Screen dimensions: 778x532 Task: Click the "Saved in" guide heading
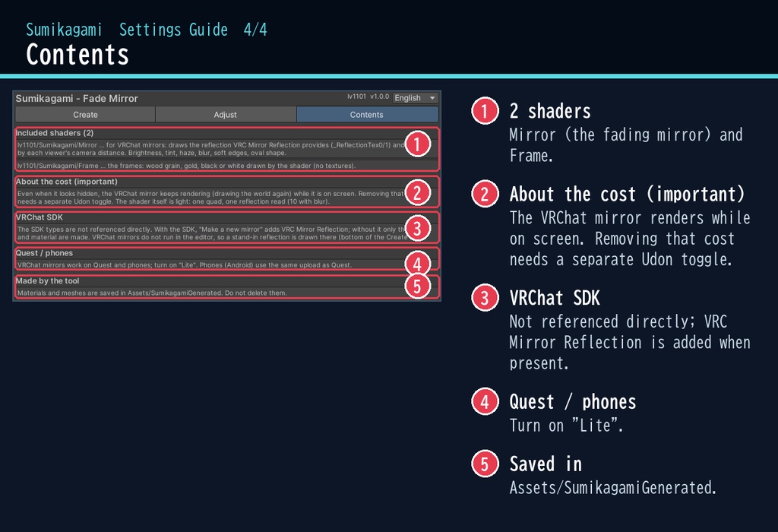pos(546,464)
